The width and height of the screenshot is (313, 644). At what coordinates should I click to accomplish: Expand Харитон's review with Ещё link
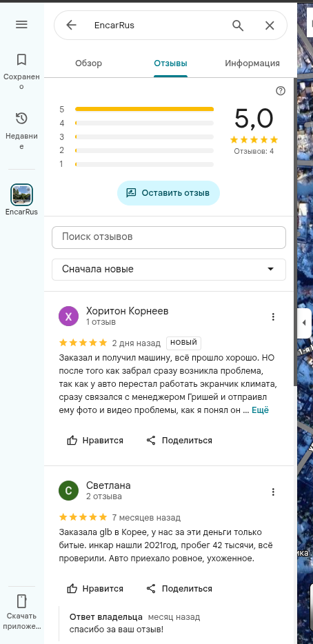[x=260, y=410]
